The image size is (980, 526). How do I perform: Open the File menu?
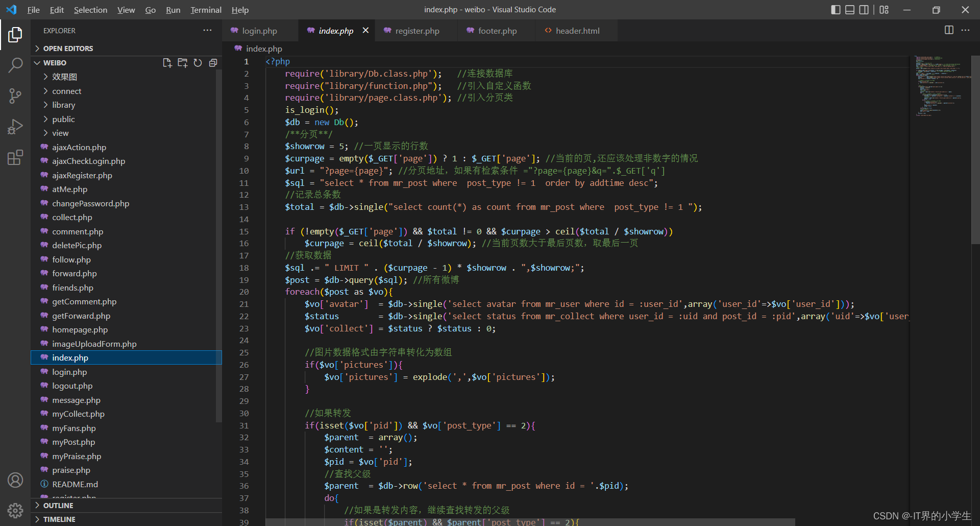click(33, 10)
